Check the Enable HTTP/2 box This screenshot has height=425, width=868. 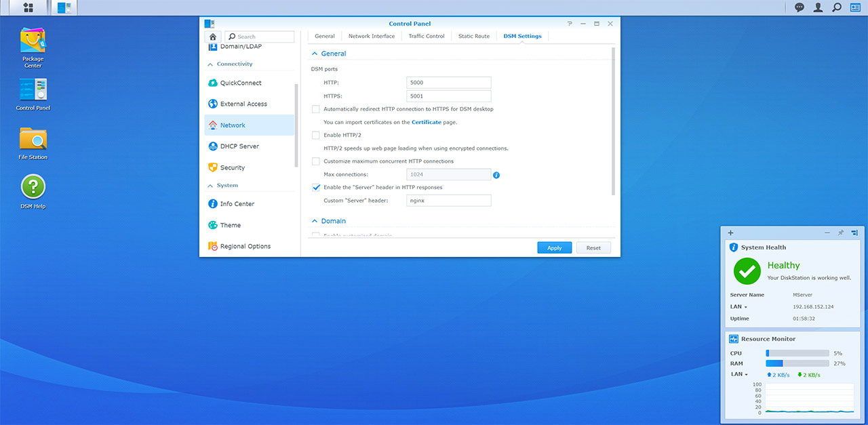(x=315, y=136)
